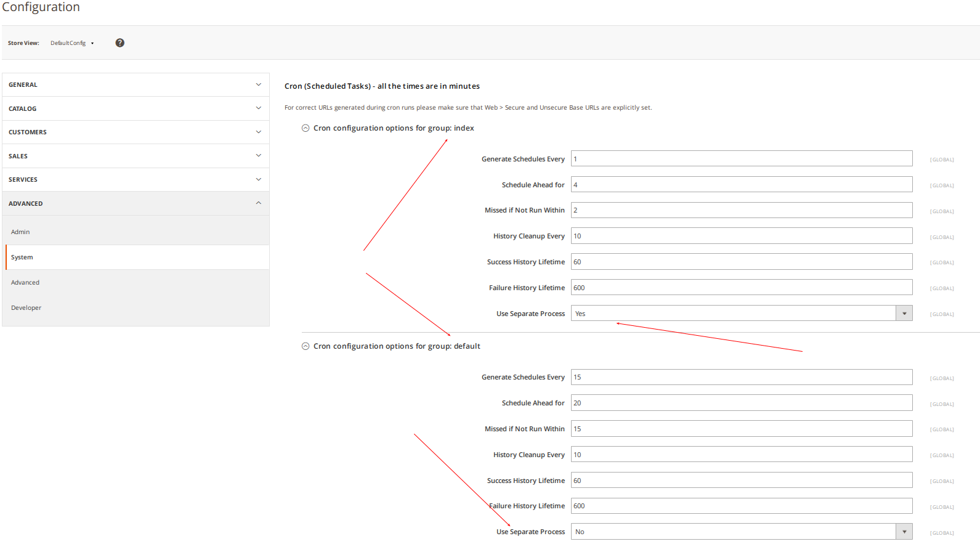980x544 pixels.
Task: Expand the Services configuration section
Action: tap(136, 179)
